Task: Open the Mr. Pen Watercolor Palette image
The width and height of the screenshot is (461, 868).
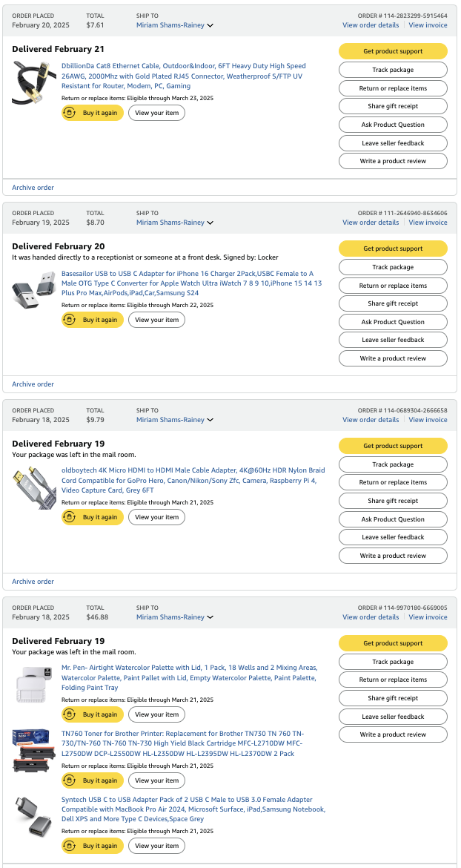Action: pyautogui.click(x=33, y=684)
